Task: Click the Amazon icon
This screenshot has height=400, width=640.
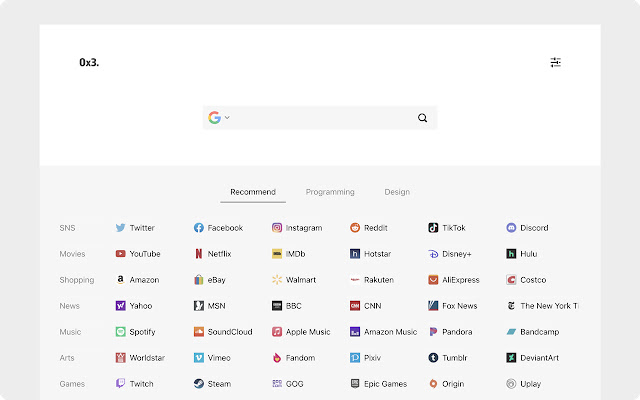Action: pos(120,280)
